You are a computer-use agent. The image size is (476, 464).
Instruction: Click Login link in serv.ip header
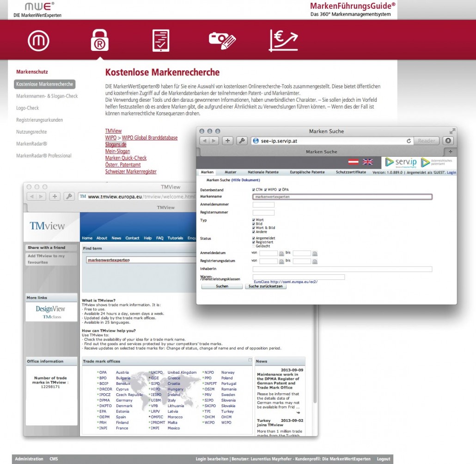(452, 172)
